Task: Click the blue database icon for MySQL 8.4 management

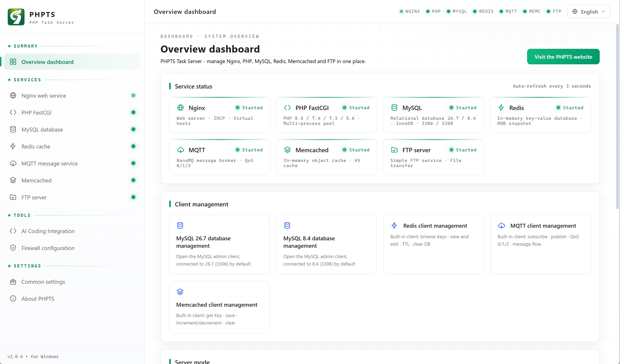Action: [x=287, y=225]
